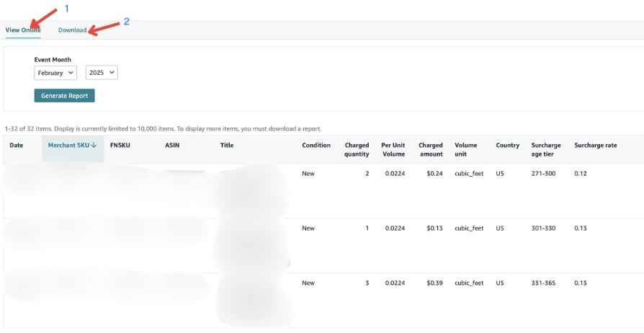Image resolution: width=644 pixels, height=333 pixels.
Task: Click the ASIN column header
Action: (172, 146)
